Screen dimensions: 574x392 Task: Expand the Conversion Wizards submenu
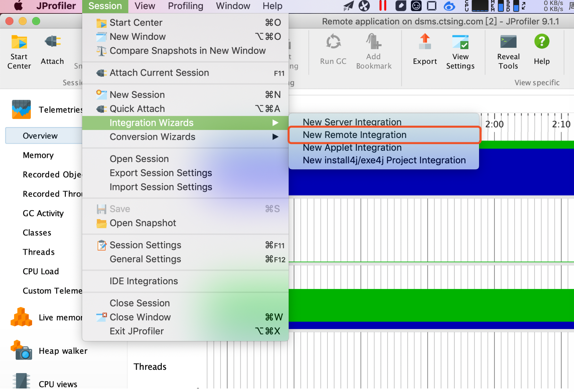[185, 137]
